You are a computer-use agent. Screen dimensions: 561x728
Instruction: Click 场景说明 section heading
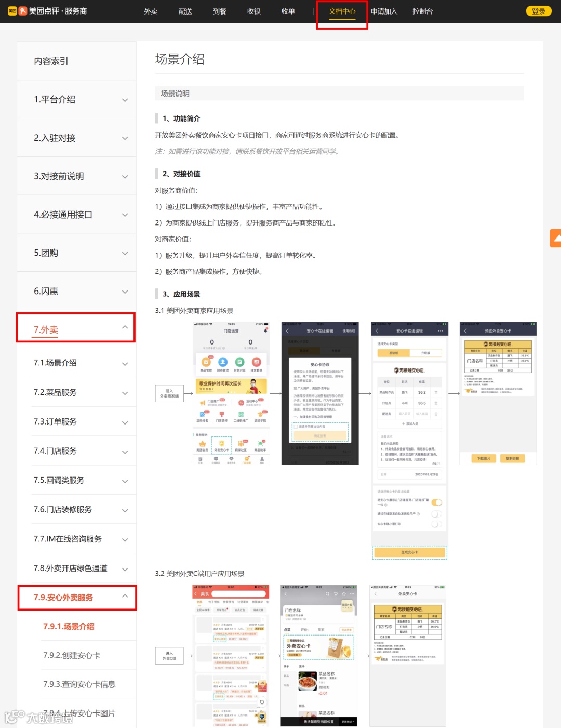point(175,94)
